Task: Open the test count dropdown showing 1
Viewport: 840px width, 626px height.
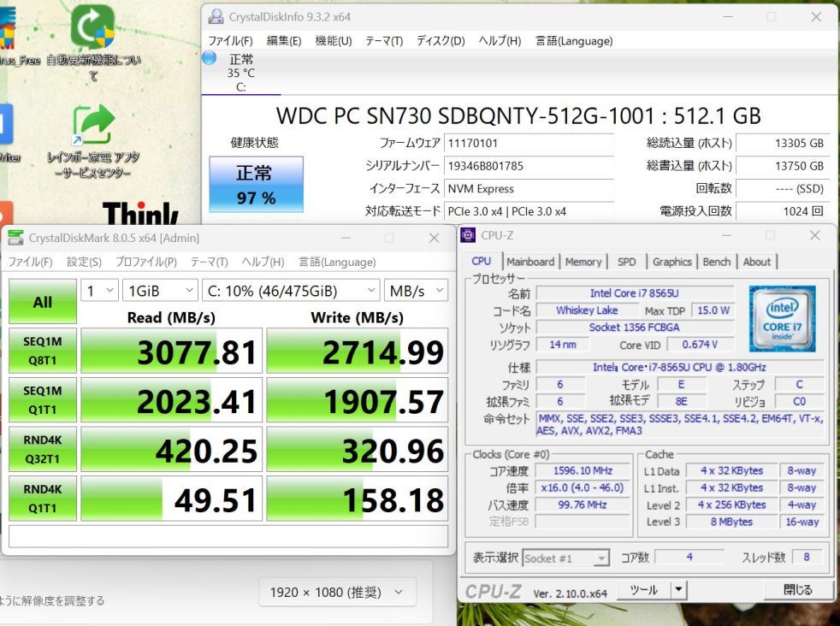Action: (x=99, y=291)
